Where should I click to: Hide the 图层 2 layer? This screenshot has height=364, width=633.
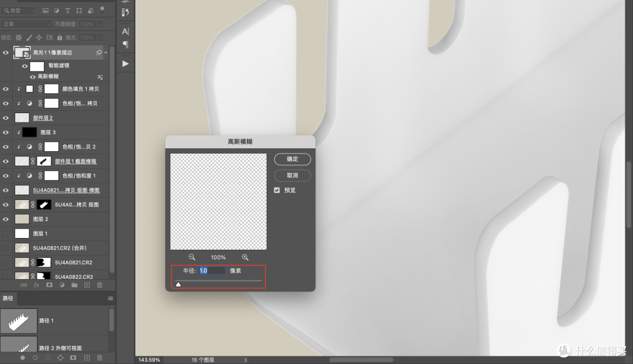click(6, 219)
